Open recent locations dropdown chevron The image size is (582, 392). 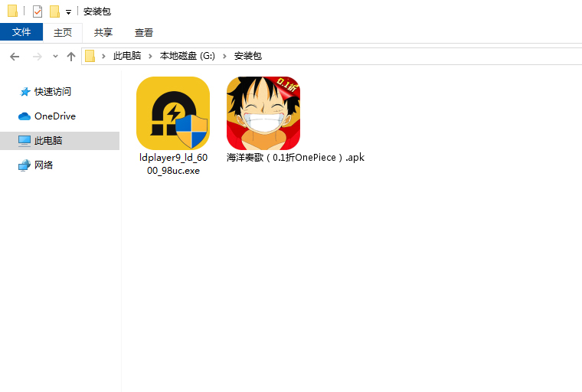point(55,57)
